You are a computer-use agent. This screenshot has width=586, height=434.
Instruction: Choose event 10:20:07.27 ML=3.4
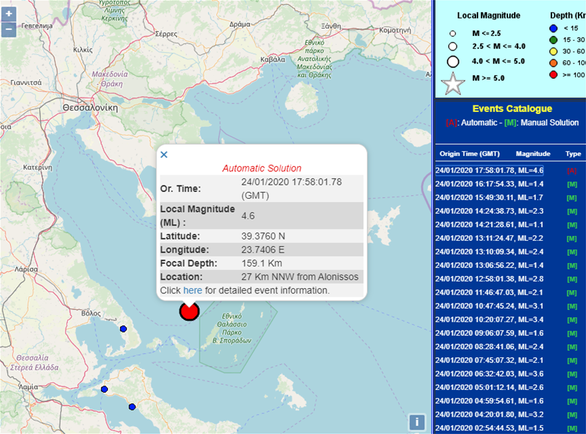click(489, 320)
